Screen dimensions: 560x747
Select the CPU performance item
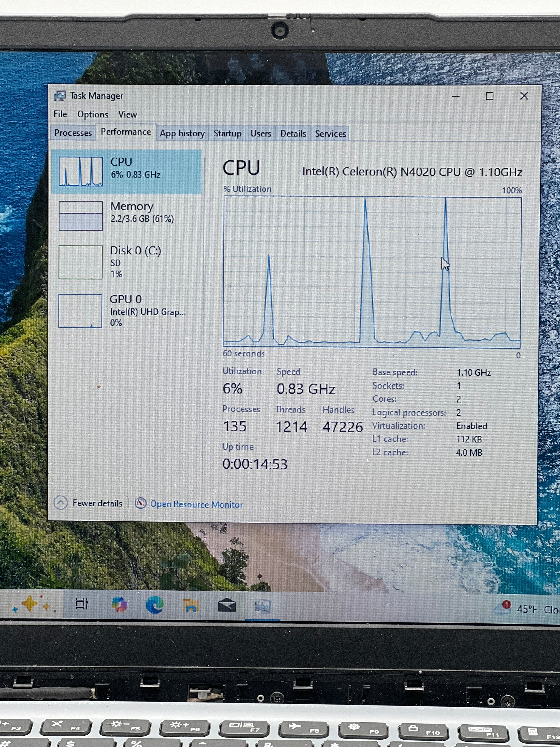pyautogui.click(x=127, y=172)
